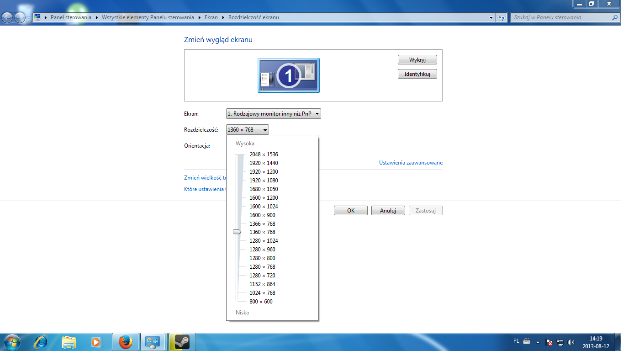
Task: Select the Ekran breadcrumb in address bar
Action: pyautogui.click(x=211, y=17)
